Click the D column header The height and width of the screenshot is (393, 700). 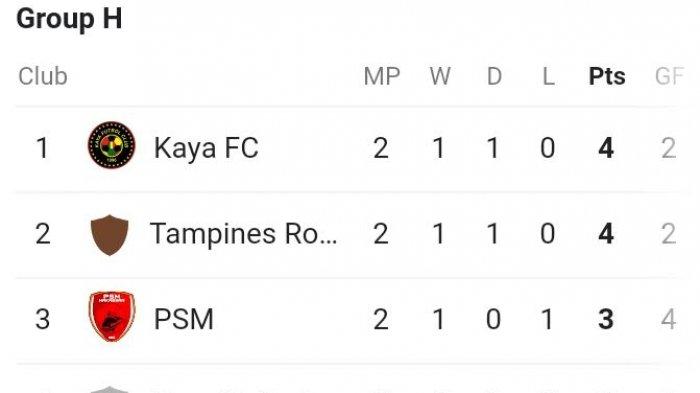pos(494,76)
